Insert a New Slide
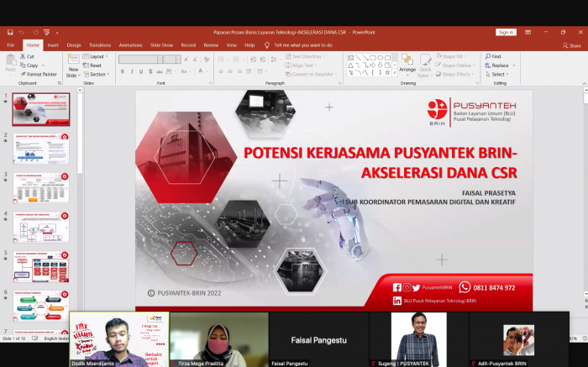The width and height of the screenshot is (588, 367). [x=73, y=66]
